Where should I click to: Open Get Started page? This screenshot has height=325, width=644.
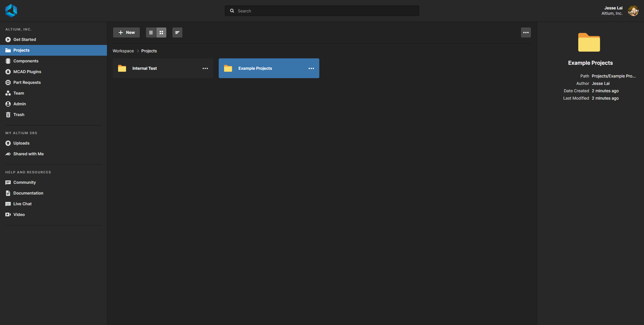[54, 40]
